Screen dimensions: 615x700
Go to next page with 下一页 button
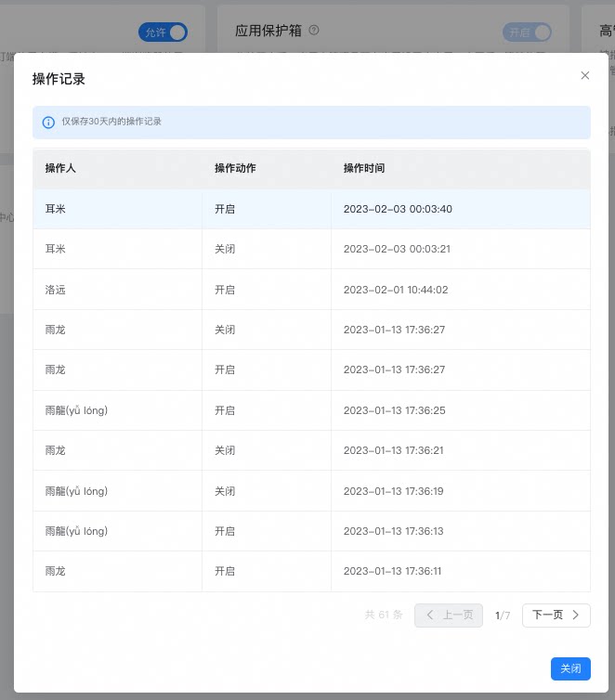coord(556,615)
